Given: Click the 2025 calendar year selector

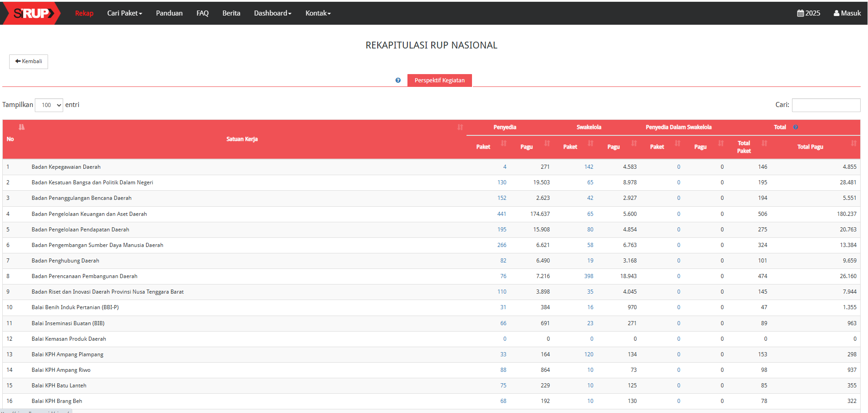Looking at the screenshot, I should click(x=808, y=13).
